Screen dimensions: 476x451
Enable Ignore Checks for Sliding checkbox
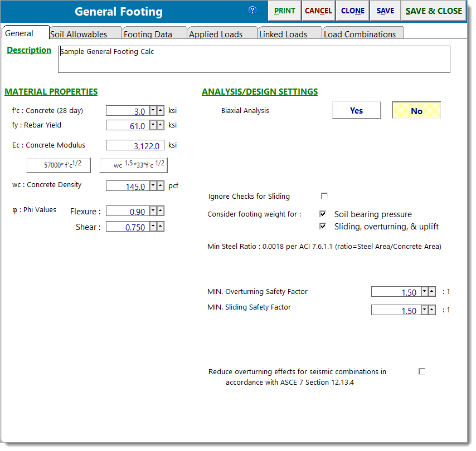coord(324,196)
